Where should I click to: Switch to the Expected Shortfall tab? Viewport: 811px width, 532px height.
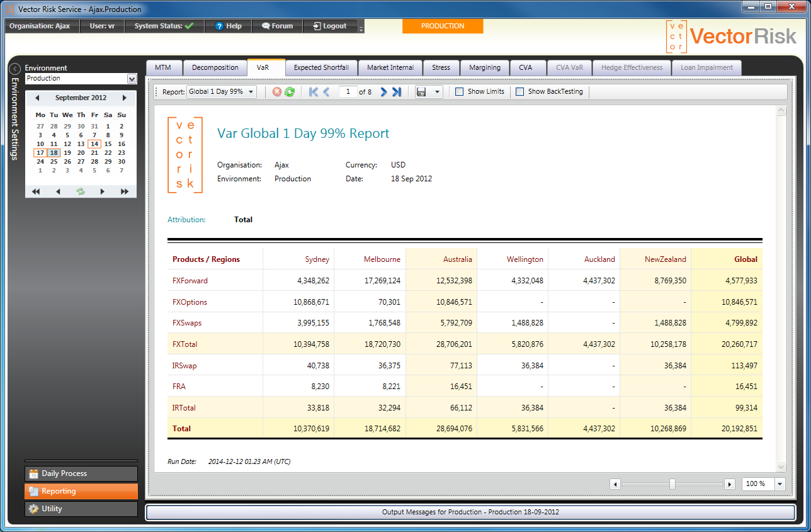tap(321, 67)
